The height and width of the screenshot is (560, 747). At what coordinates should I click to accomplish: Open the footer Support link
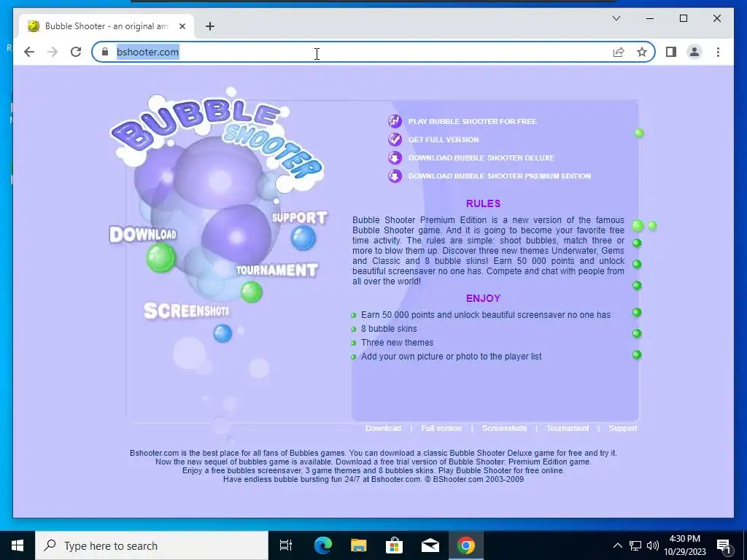point(623,428)
